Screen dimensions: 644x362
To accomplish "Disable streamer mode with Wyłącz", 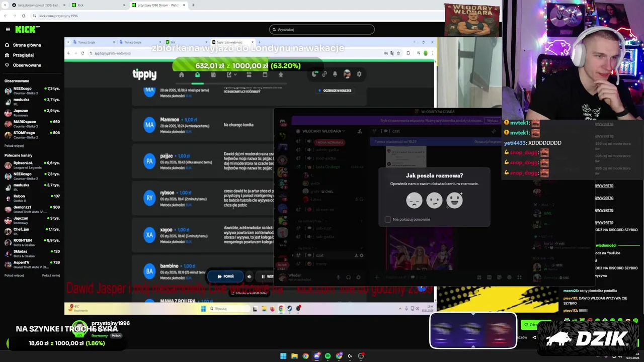I will (x=492, y=121).
